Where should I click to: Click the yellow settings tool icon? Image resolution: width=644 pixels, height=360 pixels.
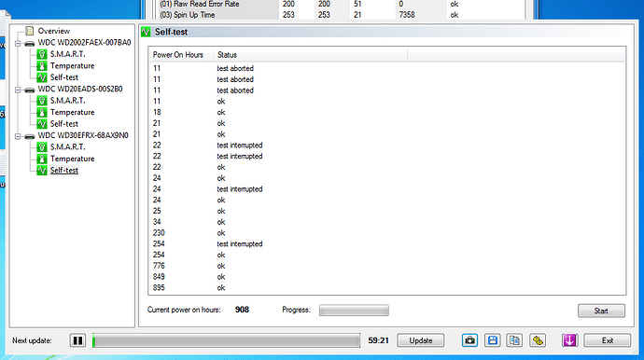coord(538,340)
